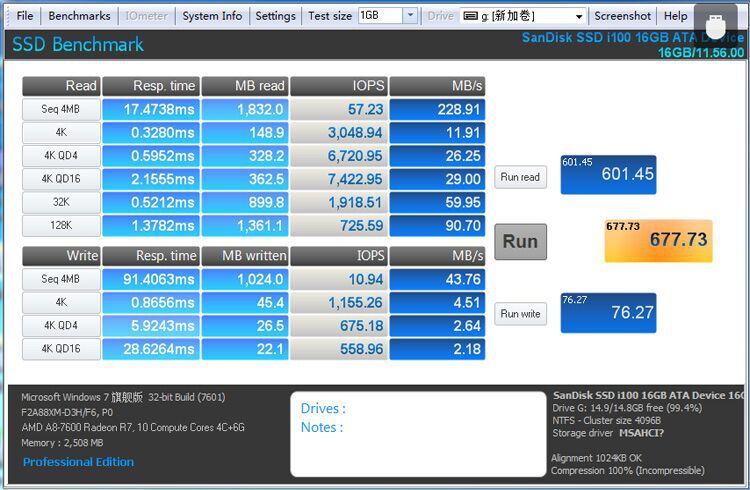Click the Memory : 2,508 MB line
The width and height of the screenshot is (750, 490).
tap(62, 443)
